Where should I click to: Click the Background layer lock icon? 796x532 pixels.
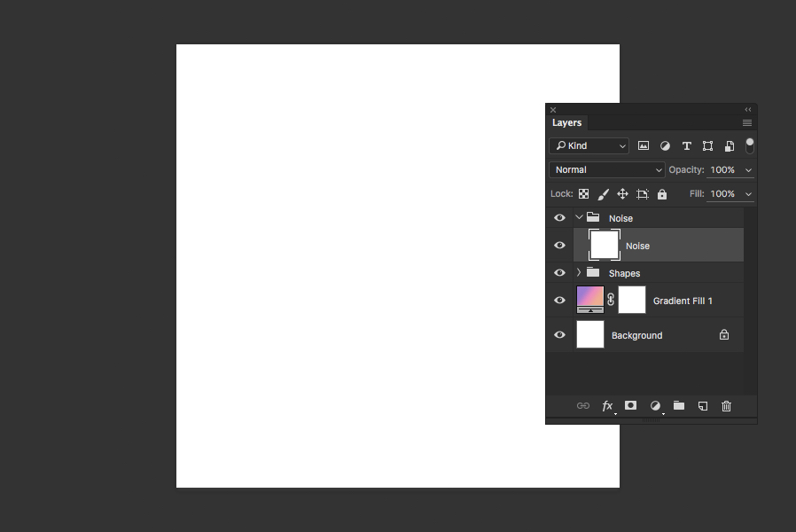click(724, 334)
